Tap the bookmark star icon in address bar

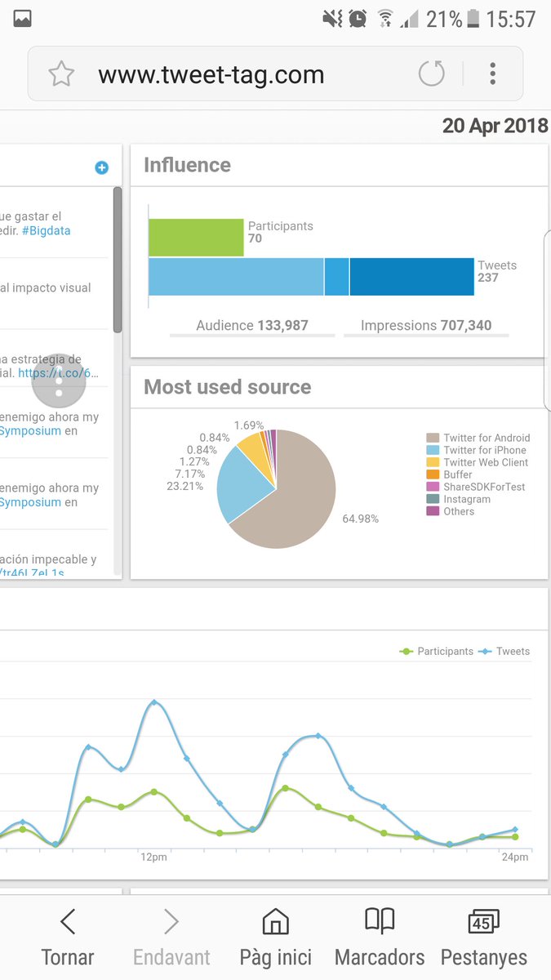pos(61,74)
